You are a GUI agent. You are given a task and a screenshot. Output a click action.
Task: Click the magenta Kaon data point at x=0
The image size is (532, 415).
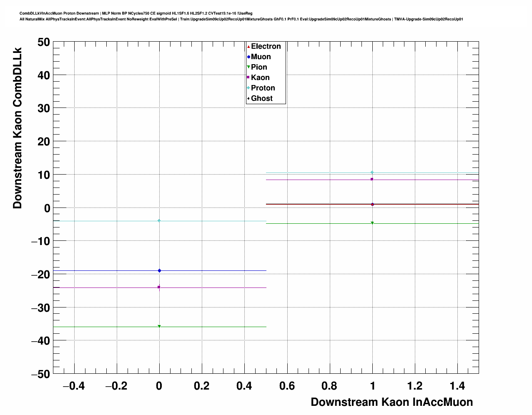click(x=159, y=287)
